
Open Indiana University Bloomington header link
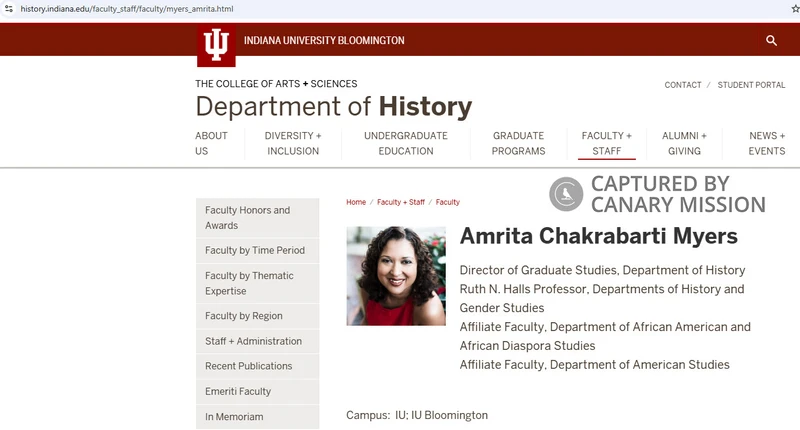point(324,40)
